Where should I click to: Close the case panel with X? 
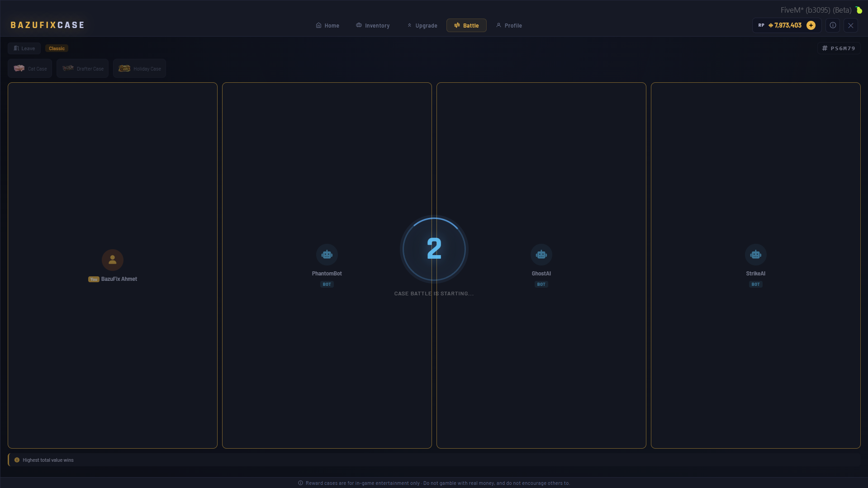[851, 25]
